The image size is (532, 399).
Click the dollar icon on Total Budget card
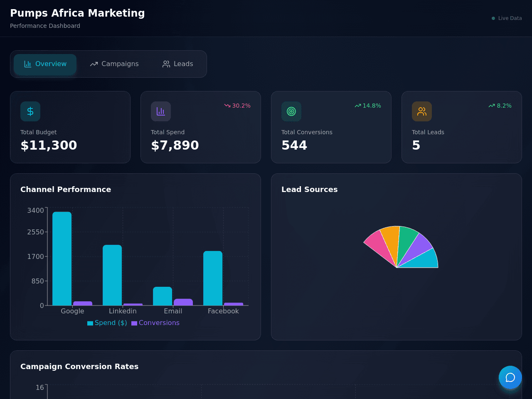30,111
